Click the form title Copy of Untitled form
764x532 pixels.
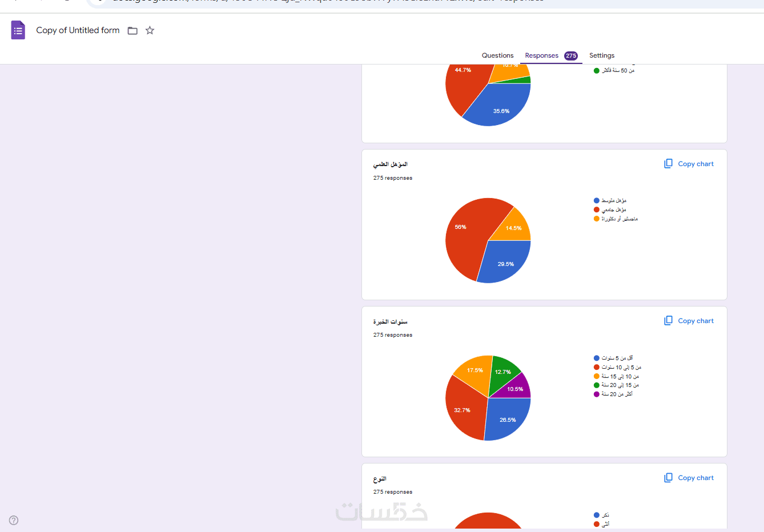point(78,30)
